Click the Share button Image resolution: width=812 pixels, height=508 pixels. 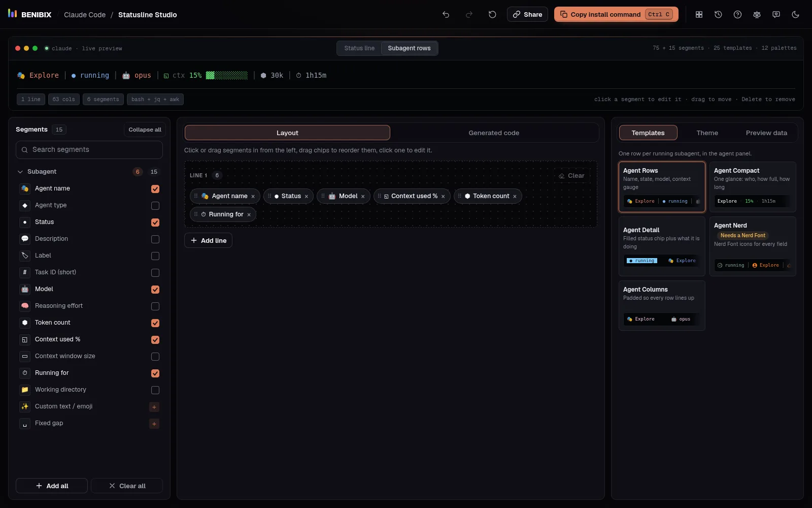(x=527, y=14)
